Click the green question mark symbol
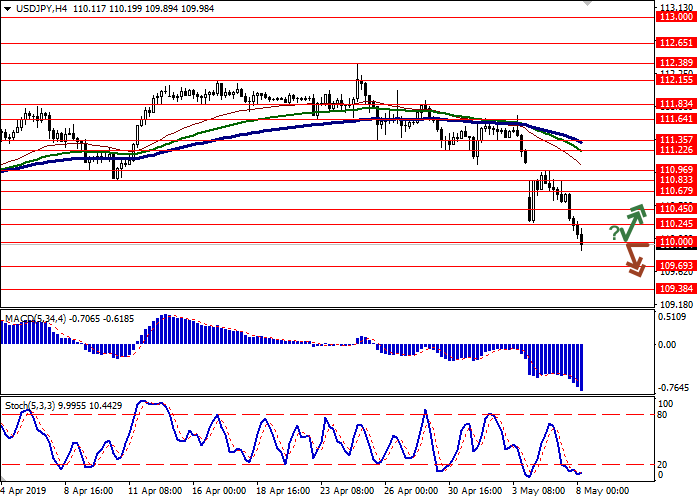This screenshot has height=500, width=700. pyautogui.click(x=614, y=233)
